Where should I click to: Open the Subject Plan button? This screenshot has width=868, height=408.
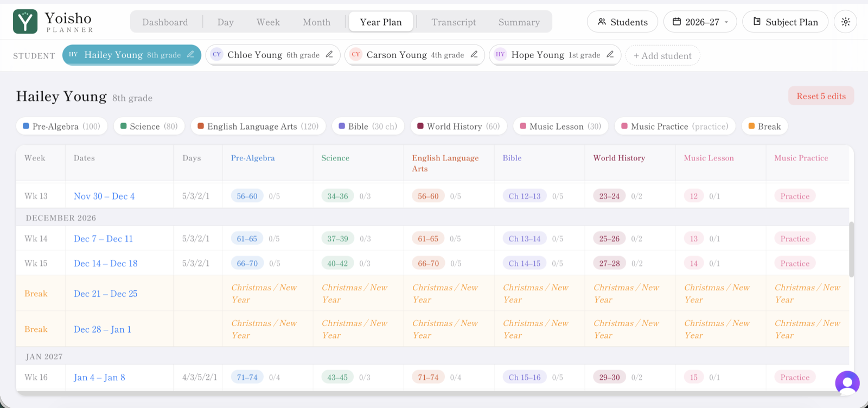pyautogui.click(x=785, y=22)
